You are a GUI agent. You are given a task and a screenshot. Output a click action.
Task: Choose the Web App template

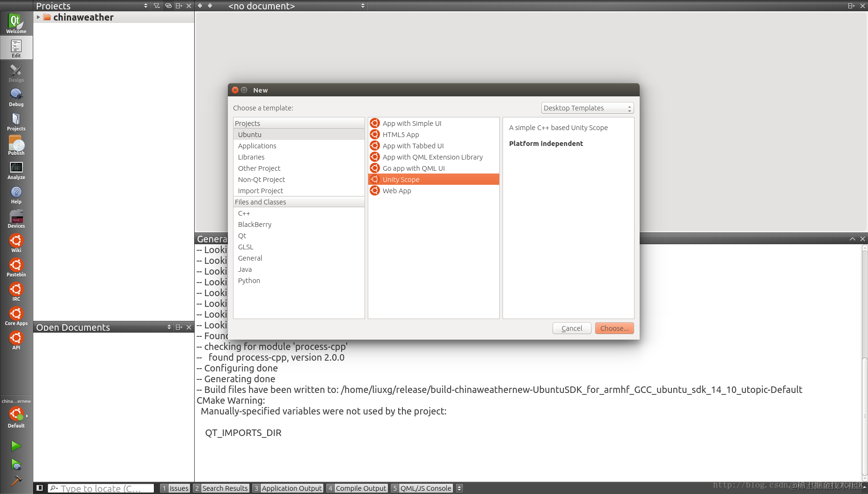[433, 190]
